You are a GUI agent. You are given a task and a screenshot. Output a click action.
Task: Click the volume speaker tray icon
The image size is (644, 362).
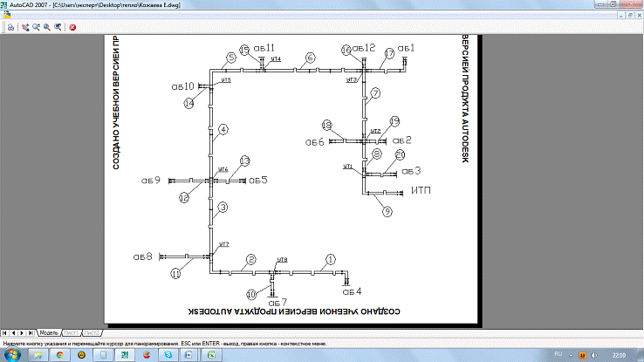[x=594, y=355]
